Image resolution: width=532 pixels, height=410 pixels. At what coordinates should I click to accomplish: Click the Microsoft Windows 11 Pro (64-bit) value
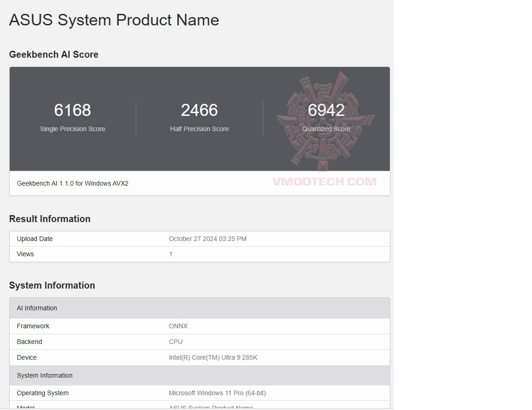(x=218, y=393)
